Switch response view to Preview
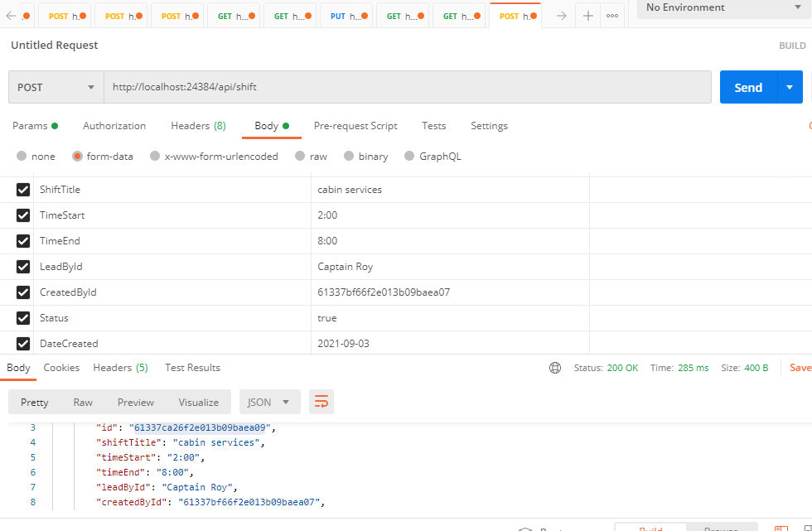The width and height of the screenshot is (812, 531). tap(136, 402)
